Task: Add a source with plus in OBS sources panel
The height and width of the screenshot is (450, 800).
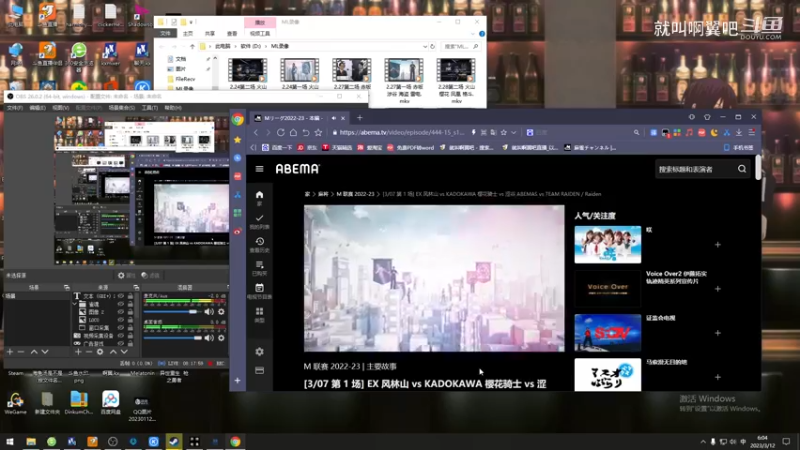Action: point(78,352)
